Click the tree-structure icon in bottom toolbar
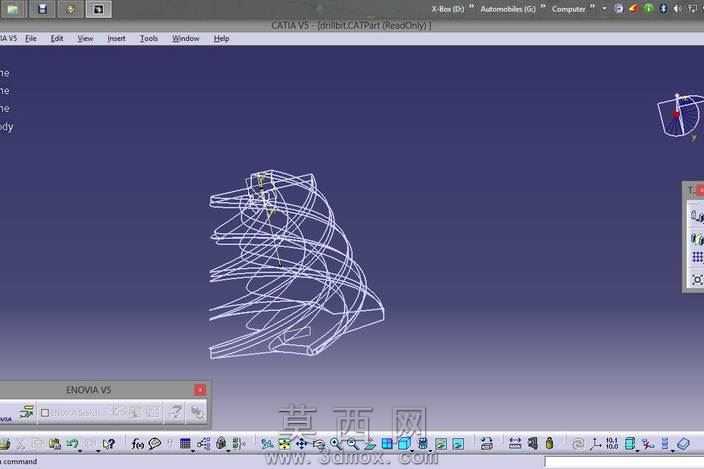This screenshot has height=469, width=704. (203, 444)
